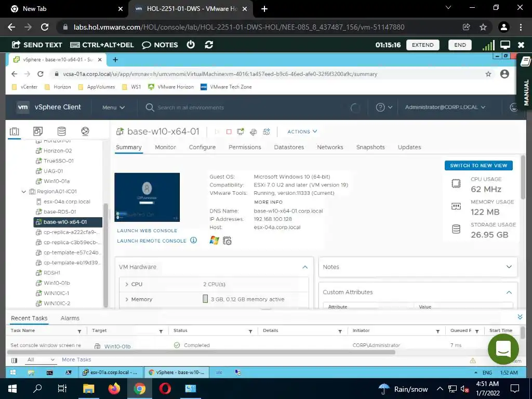Click the VM configuration gear icon near Windows logo
Image resolution: width=532 pixels, height=399 pixels.
tap(227, 241)
